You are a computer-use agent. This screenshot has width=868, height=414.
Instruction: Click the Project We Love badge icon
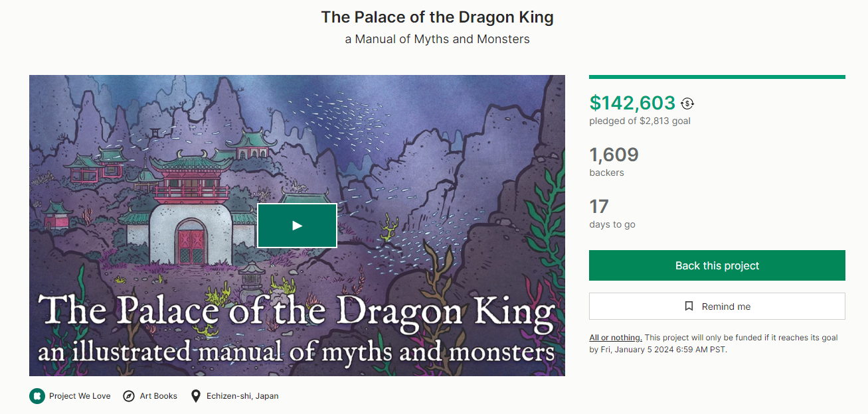(37, 396)
